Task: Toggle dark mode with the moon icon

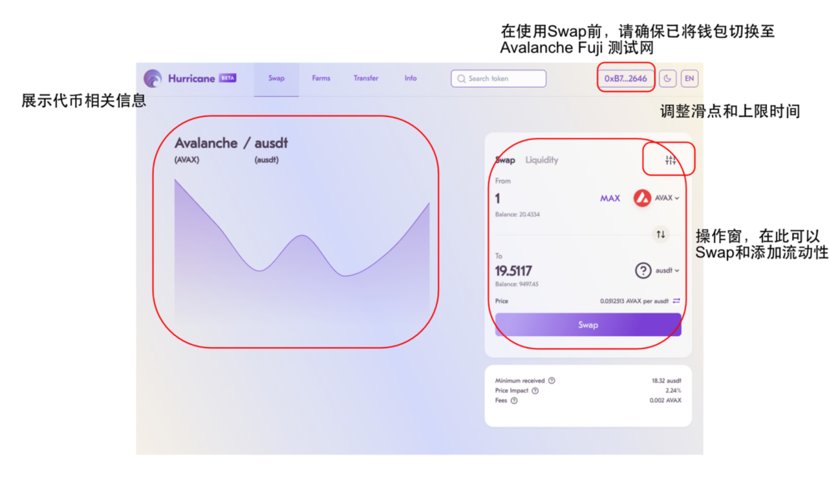Action: click(667, 78)
